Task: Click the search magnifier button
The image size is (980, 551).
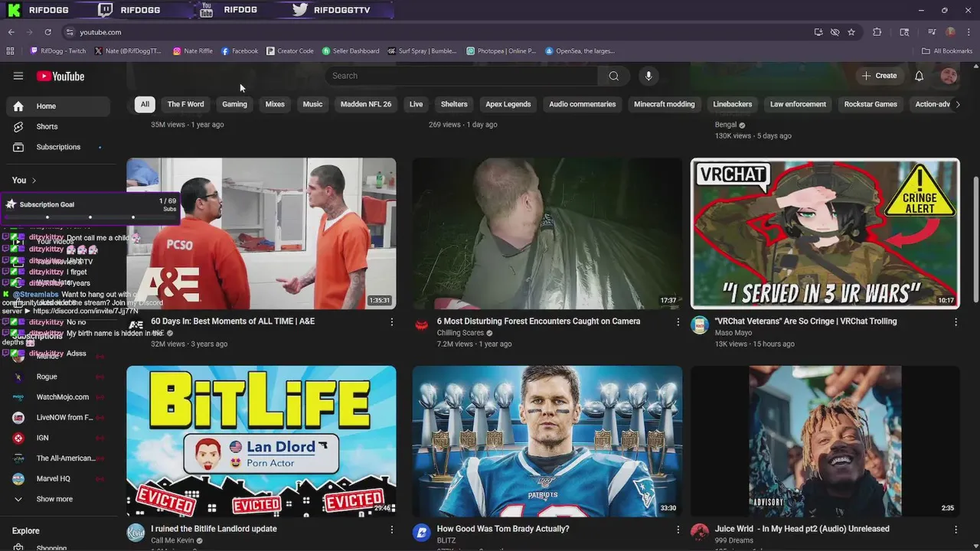Action: (x=613, y=76)
